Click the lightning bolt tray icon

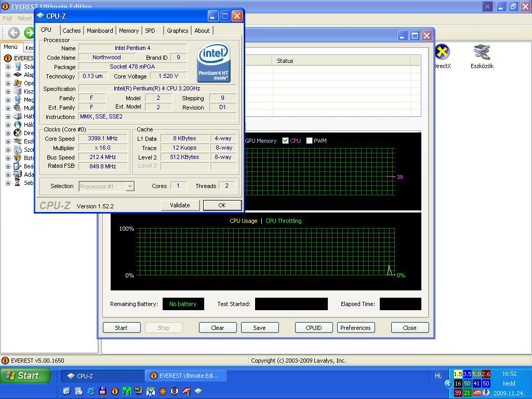point(486,393)
